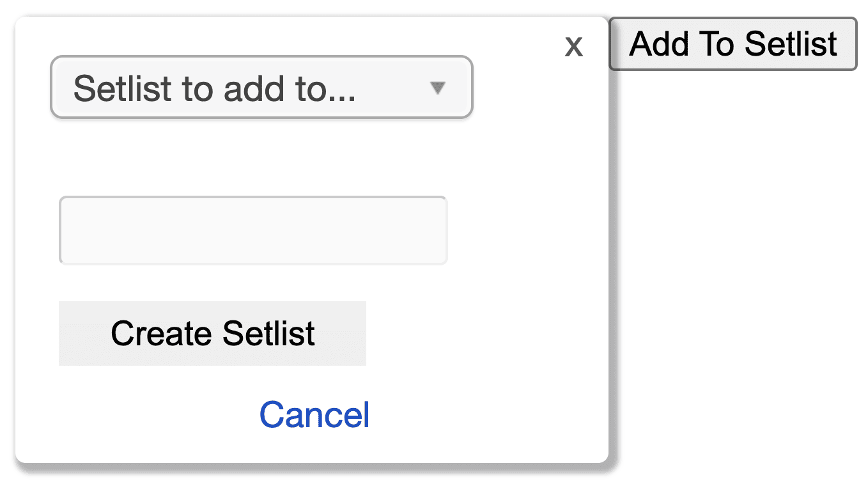The height and width of the screenshot is (486, 868).
Task: Click the Cancel link
Action: [314, 414]
